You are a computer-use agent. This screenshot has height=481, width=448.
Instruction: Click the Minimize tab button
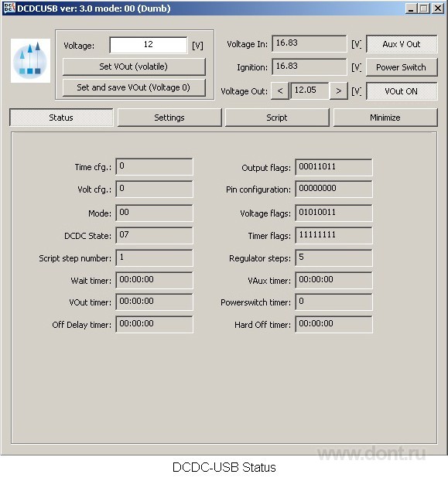coord(385,118)
